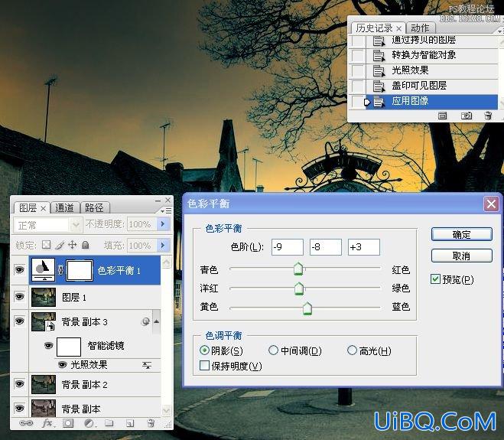The height and width of the screenshot is (440, 504).
Task: Click the second 色阶 field showing -8
Action: (x=326, y=247)
